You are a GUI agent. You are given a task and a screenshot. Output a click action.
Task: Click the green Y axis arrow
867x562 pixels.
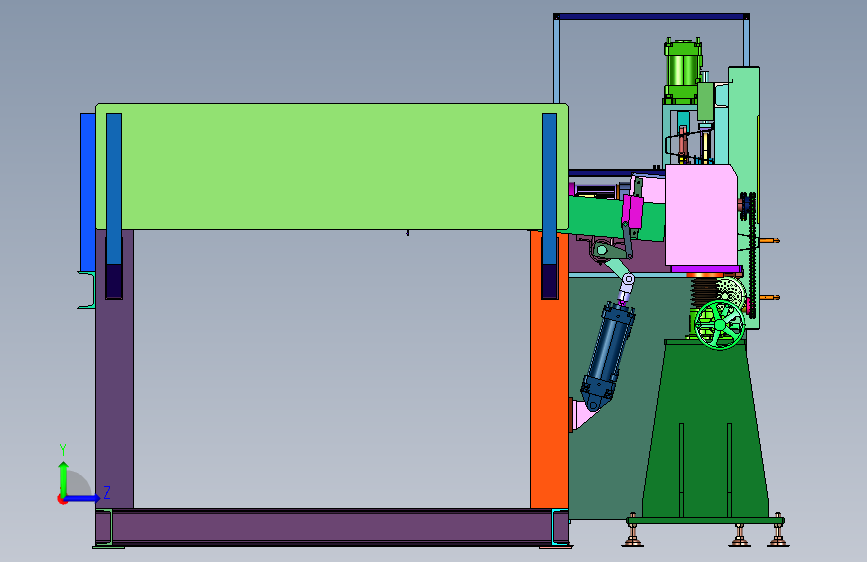coord(64,476)
